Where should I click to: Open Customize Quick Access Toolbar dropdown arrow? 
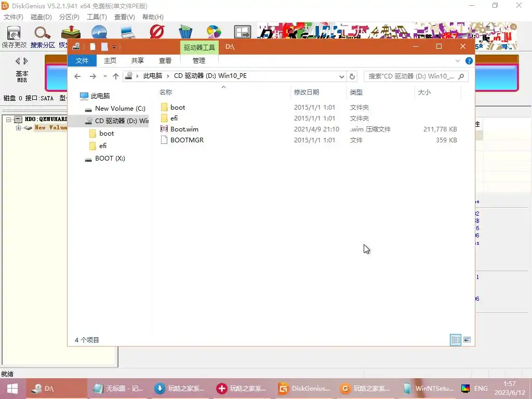pyautogui.click(x=114, y=47)
